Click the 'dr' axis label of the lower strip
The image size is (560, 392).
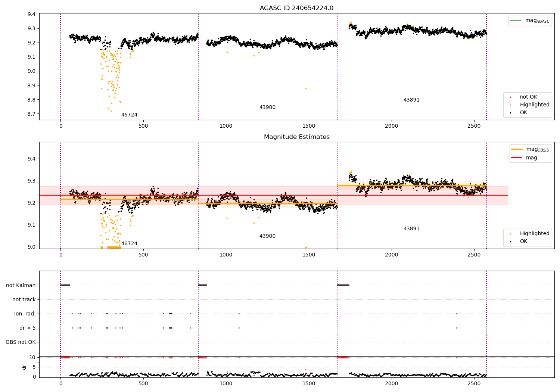coord(24,367)
